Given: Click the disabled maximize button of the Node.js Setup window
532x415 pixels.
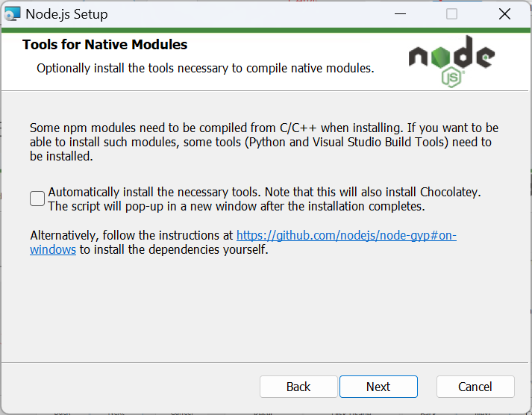Looking at the screenshot, I should click(451, 14).
